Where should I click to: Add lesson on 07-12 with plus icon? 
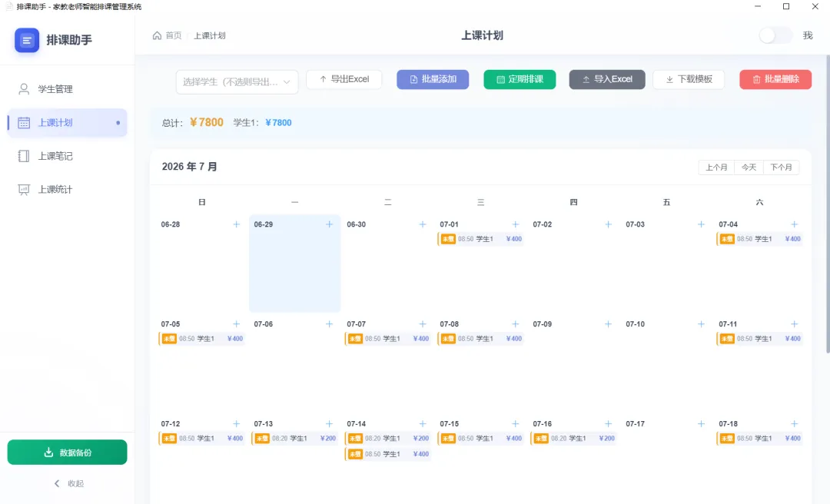(236, 424)
